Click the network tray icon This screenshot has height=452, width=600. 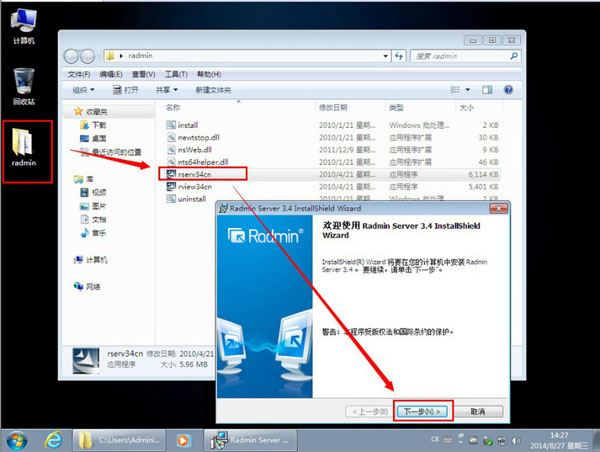point(502,441)
